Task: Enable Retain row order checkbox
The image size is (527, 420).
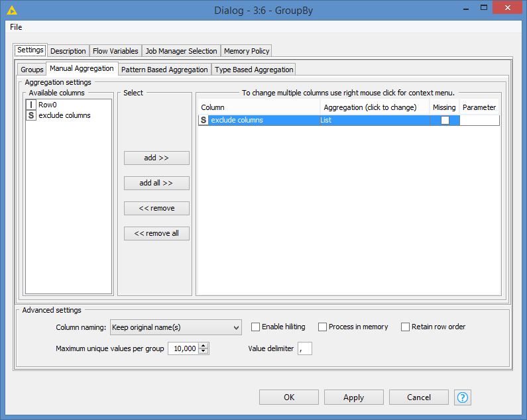Action: [405, 327]
